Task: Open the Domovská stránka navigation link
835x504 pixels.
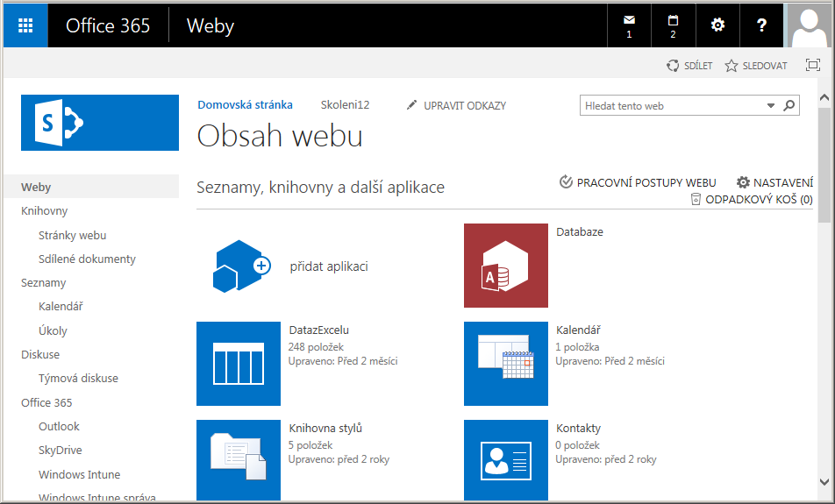Action: 245,105
